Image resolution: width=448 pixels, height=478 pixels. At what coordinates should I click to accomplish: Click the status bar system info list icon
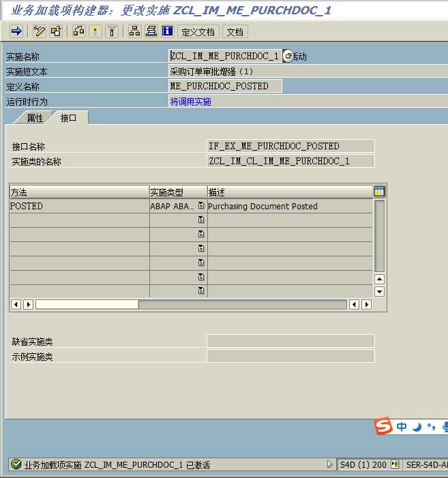pos(395,464)
